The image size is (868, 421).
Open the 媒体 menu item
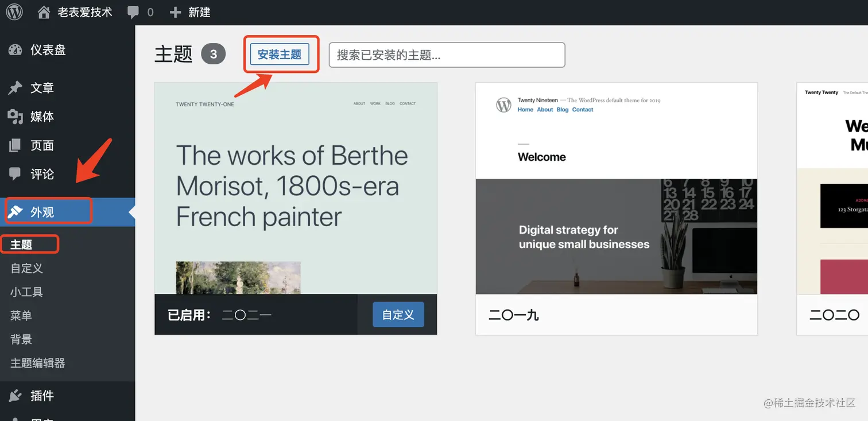[x=42, y=117]
